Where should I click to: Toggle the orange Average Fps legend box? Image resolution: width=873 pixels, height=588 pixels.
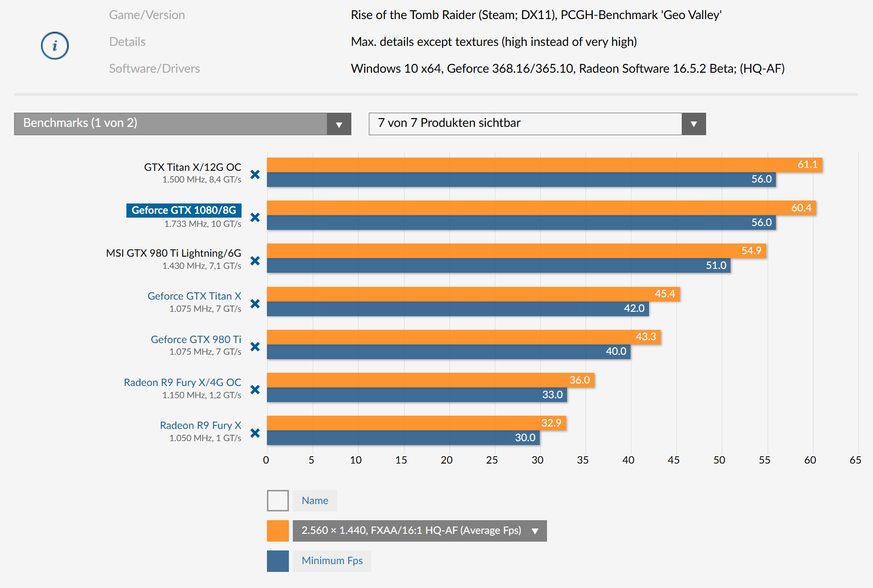pos(278,531)
